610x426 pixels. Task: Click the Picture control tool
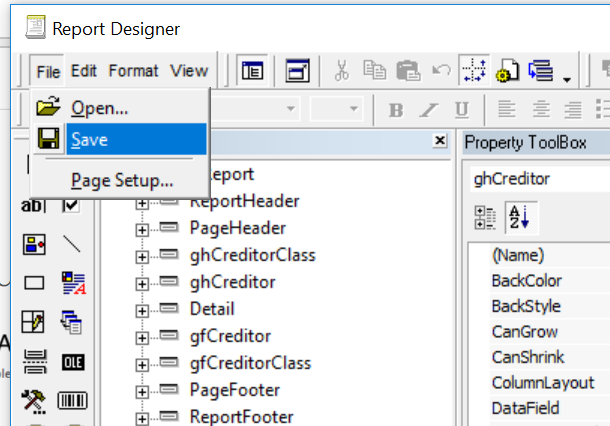34,244
